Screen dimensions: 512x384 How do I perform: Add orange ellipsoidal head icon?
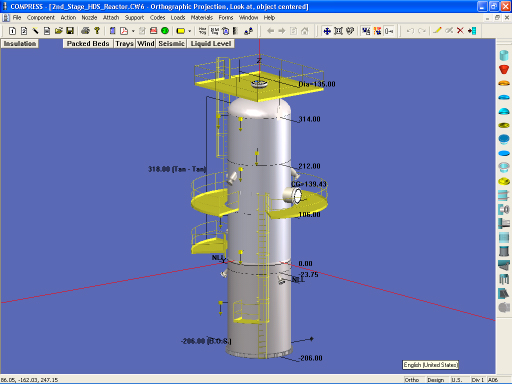click(x=504, y=83)
